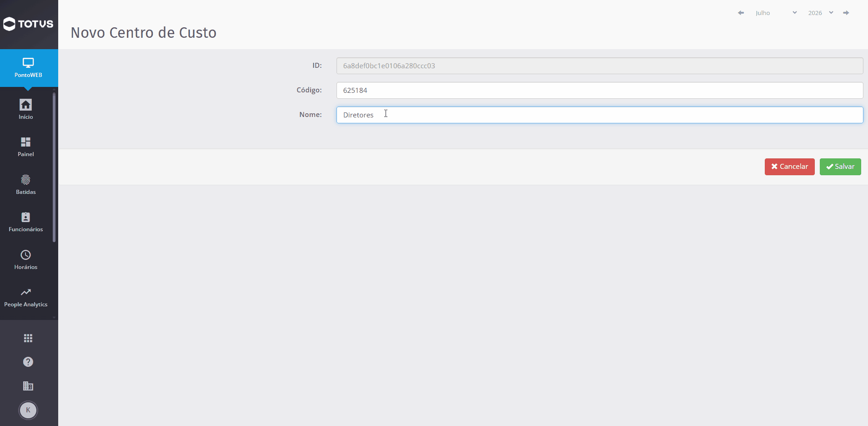Open the help question mark icon
Image resolution: width=868 pixels, height=426 pixels.
[x=28, y=362]
